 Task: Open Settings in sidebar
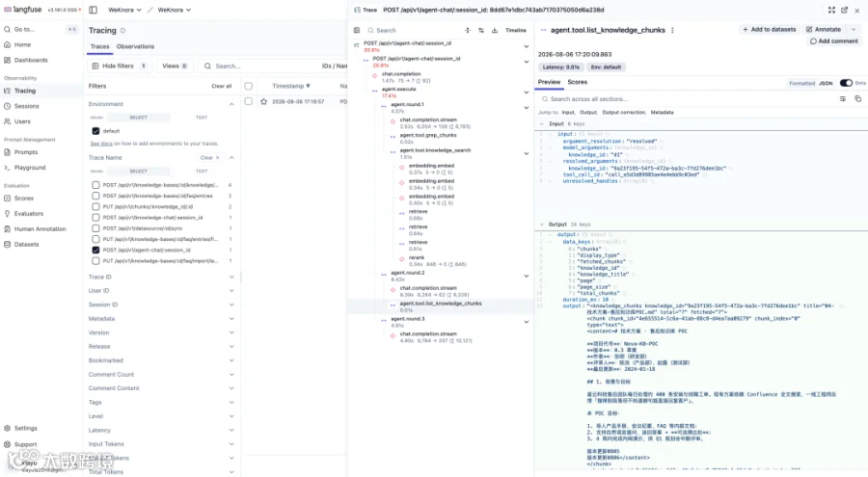coord(25,428)
